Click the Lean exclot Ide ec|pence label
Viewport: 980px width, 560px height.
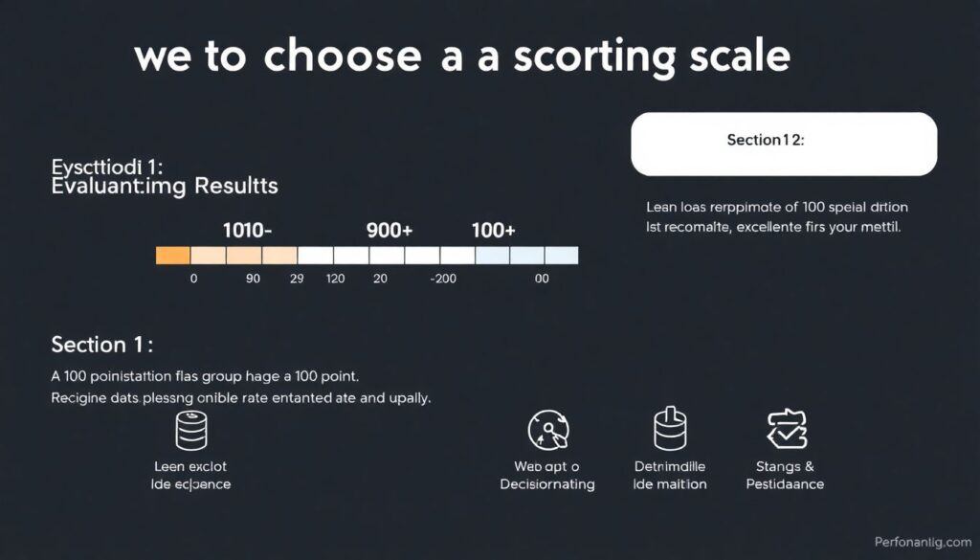coord(191,475)
